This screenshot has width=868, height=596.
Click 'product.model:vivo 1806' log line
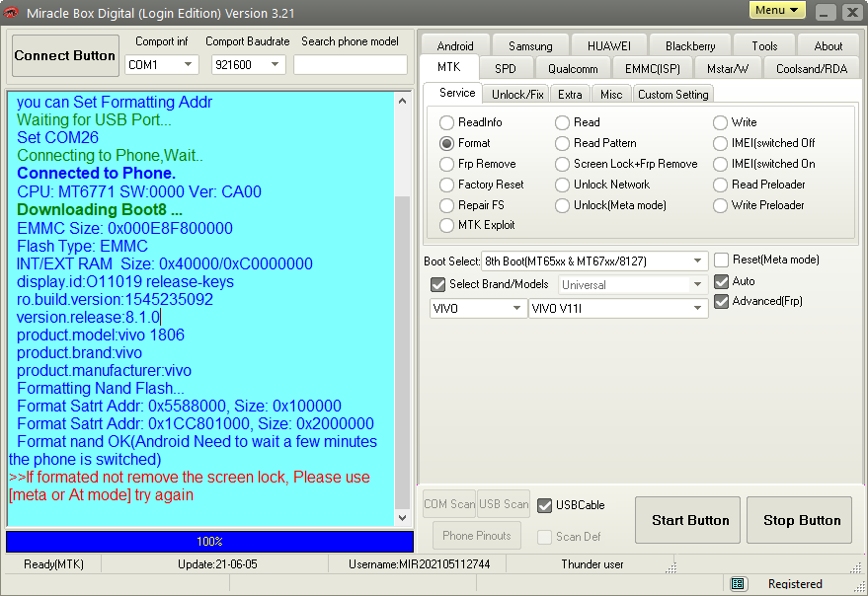pos(100,335)
